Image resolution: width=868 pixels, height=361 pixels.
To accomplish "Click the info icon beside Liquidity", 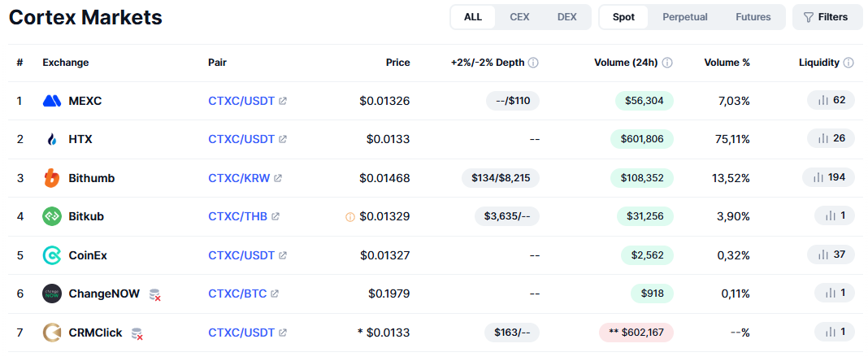I will tap(848, 63).
